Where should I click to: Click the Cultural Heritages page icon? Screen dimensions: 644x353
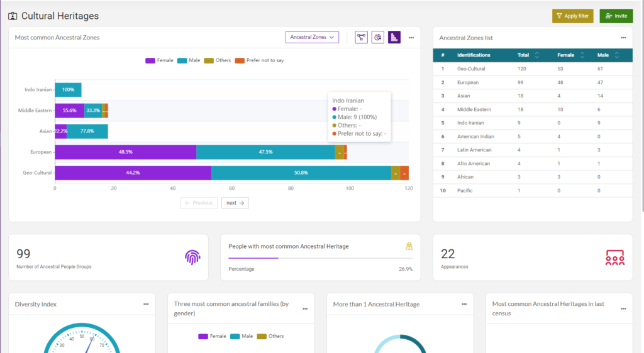pos(13,16)
